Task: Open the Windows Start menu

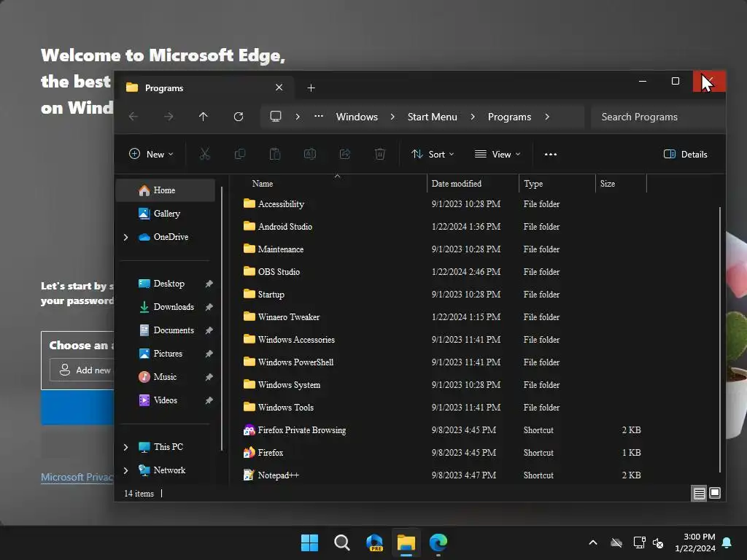Action: pyautogui.click(x=309, y=542)
